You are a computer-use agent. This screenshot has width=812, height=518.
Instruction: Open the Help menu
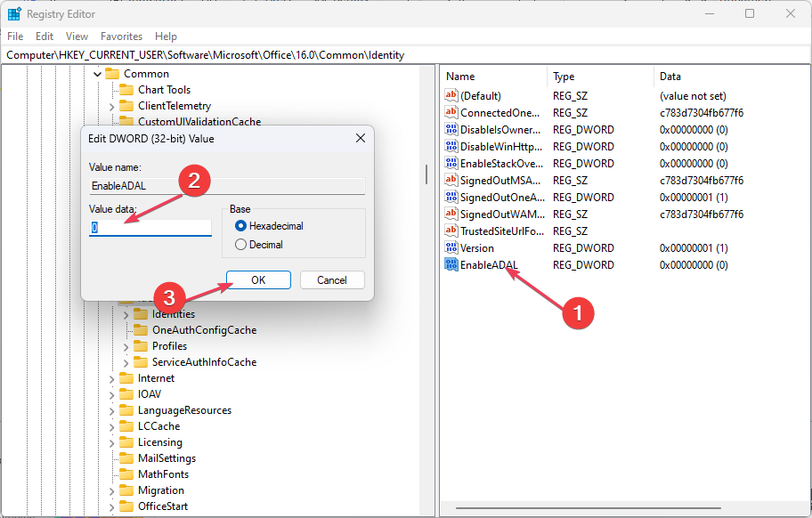[166, 36]
